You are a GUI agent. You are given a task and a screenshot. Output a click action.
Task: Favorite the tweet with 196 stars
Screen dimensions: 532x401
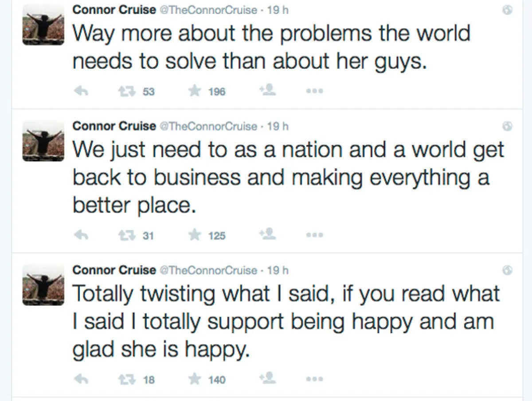pos(195,91)
